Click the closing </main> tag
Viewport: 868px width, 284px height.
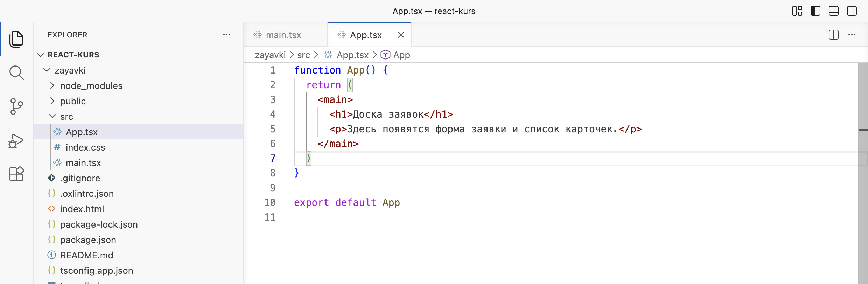coord(338,144)
